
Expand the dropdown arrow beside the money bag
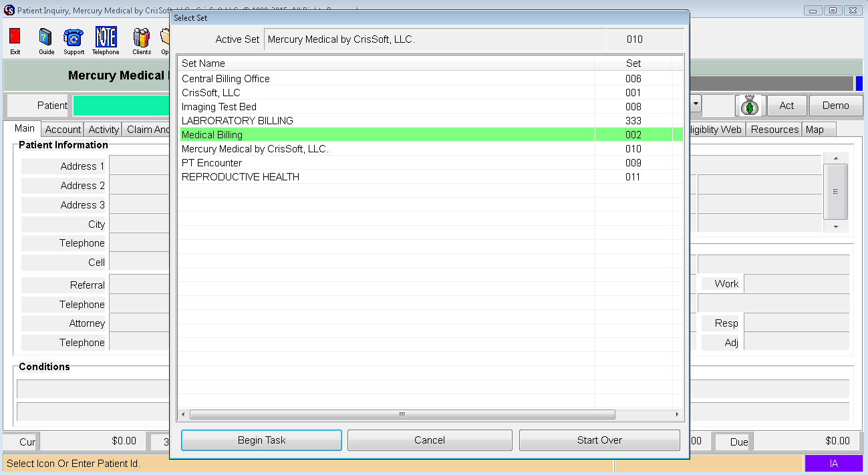[696, 105]
